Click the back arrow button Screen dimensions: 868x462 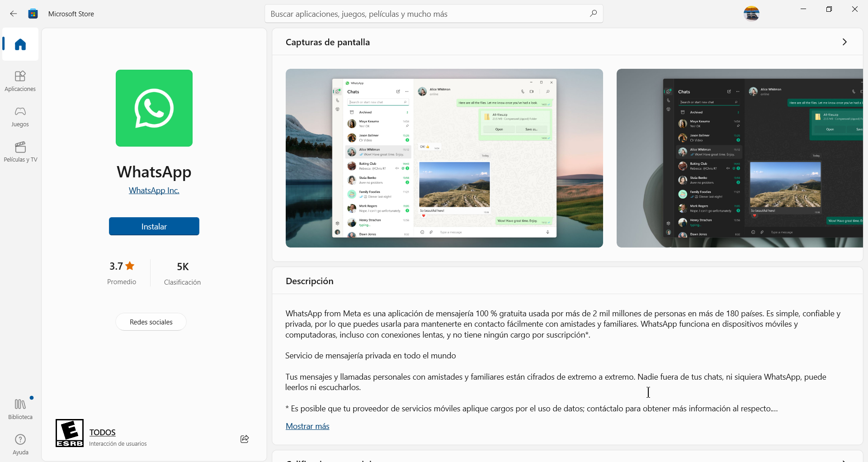14,14
